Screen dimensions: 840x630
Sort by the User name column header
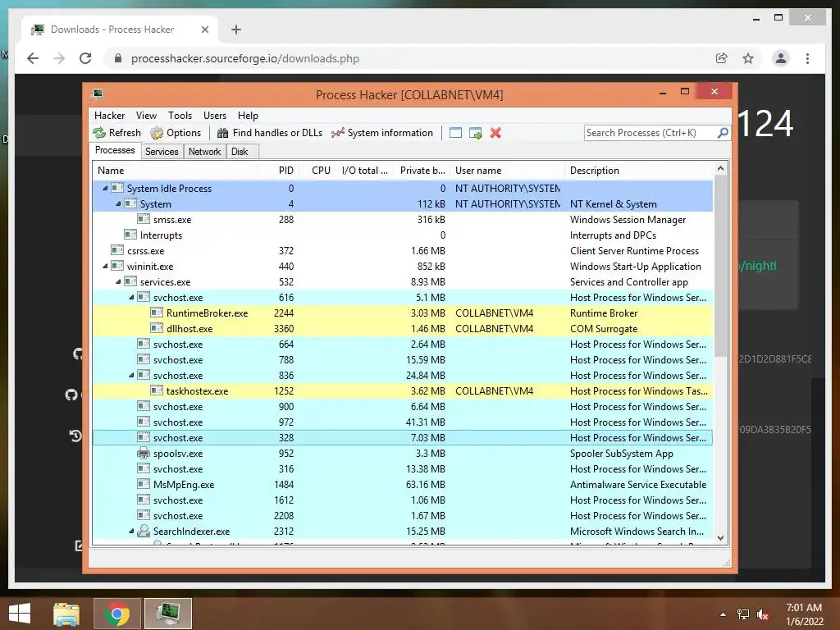coord(507,171)
